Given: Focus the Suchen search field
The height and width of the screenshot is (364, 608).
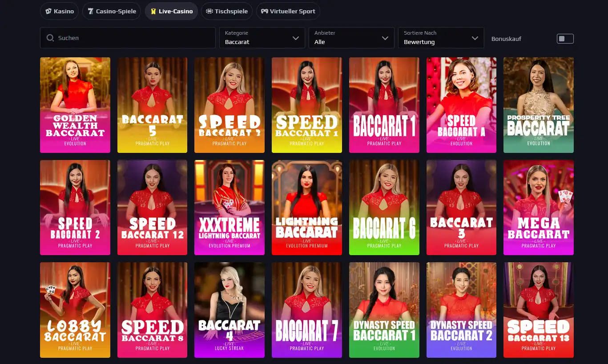Looking at the screenshot, I should [128, 38].
